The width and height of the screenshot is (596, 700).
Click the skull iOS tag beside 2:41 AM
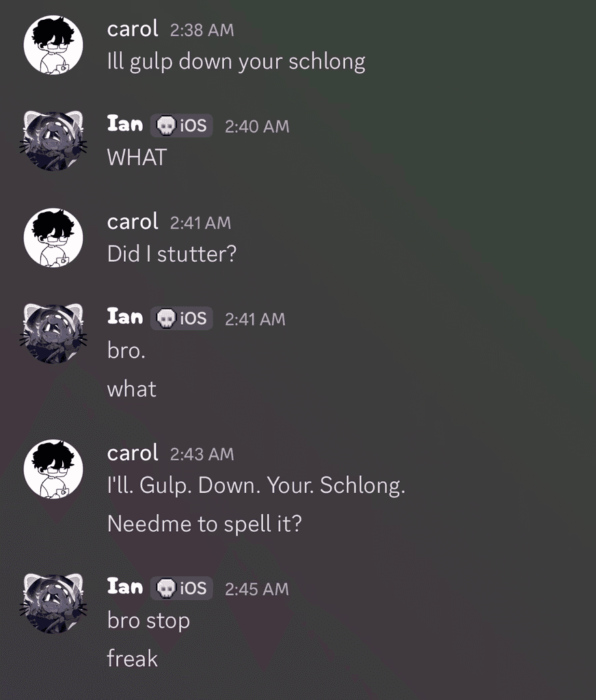click(181, 319)
